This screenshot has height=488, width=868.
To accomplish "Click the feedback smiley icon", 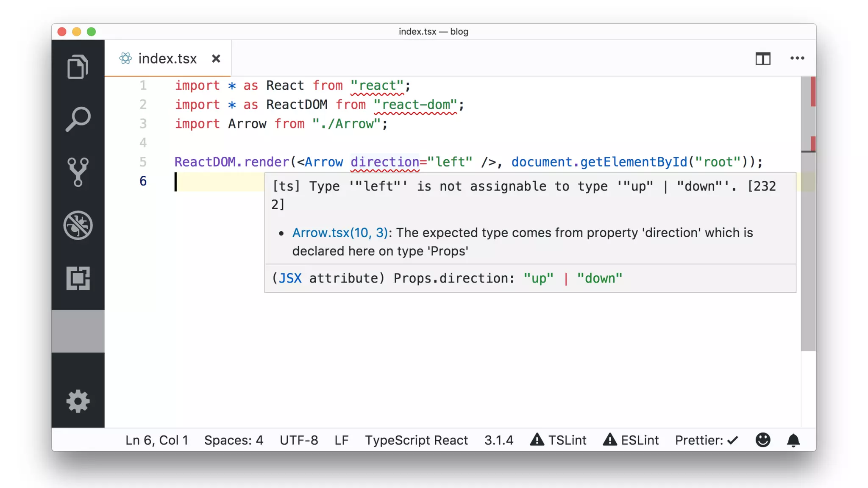I will [x=762, y=440].
